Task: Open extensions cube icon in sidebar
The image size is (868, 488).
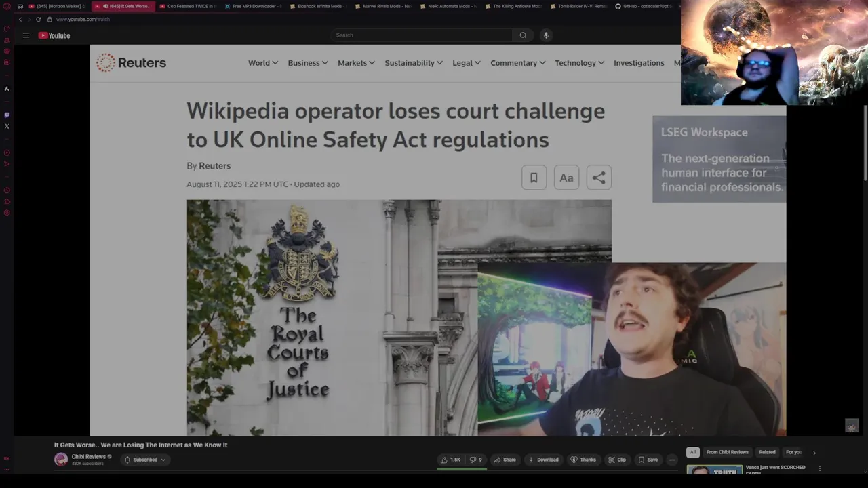Action: click(x=7, y=201)
